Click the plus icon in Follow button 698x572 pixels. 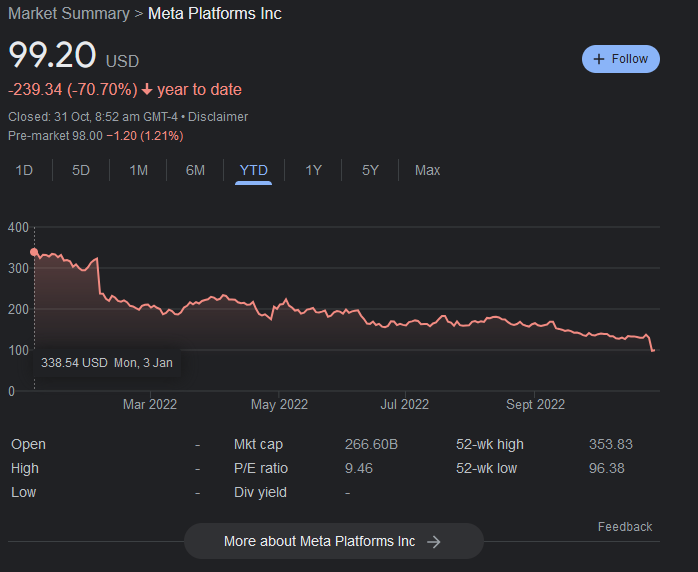coord(599,59)
